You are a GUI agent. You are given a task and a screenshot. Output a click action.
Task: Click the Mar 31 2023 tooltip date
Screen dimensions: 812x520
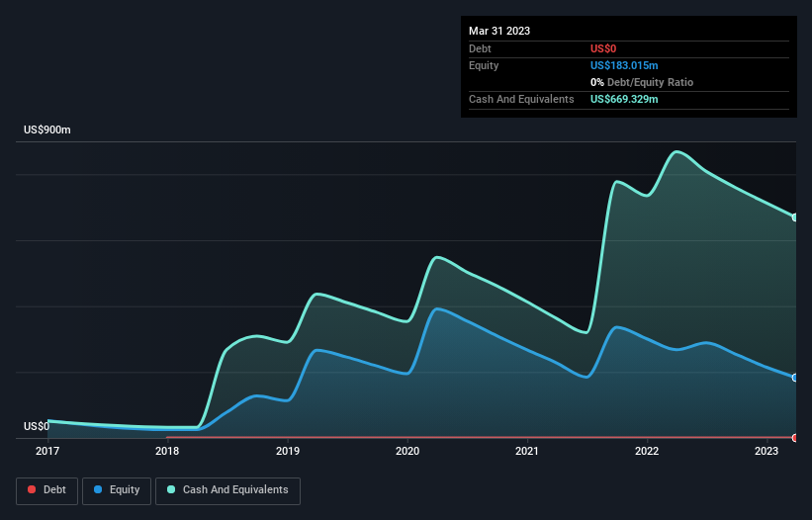(499, 31)
